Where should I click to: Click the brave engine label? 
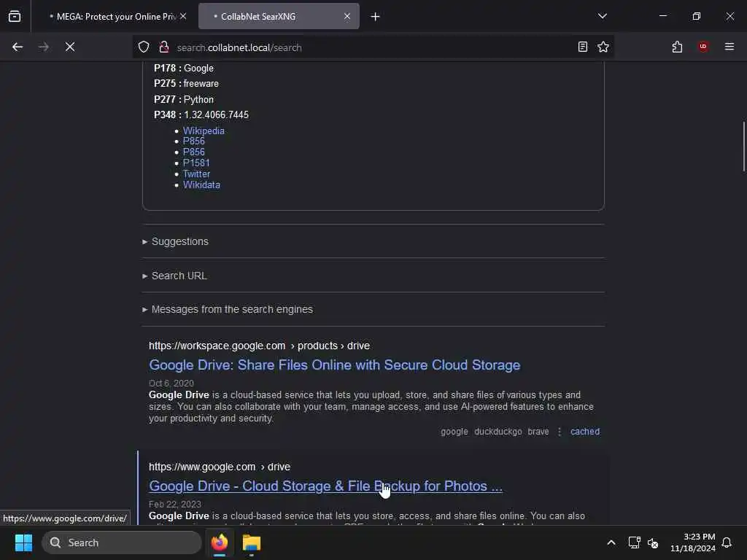[x=538, y=432]
